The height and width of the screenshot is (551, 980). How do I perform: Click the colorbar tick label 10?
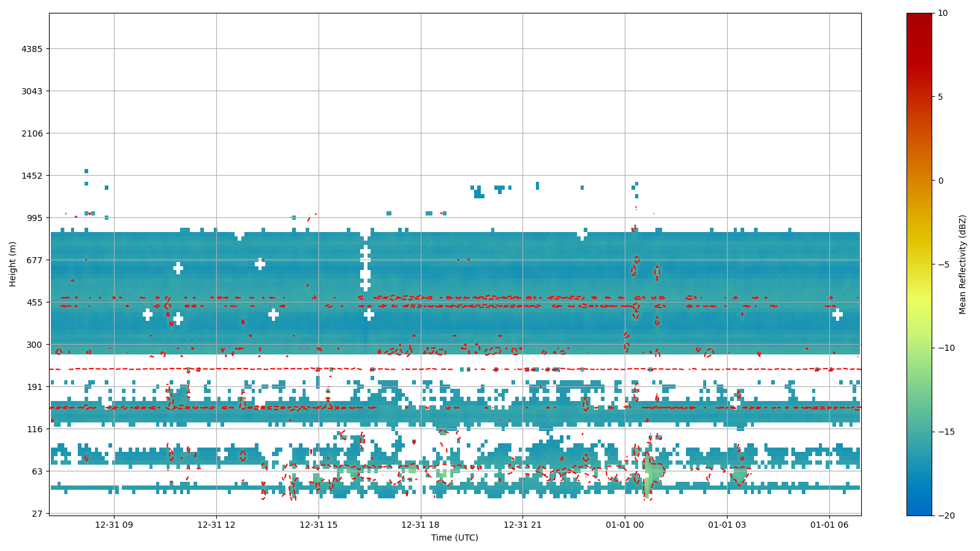coord(942,13)
